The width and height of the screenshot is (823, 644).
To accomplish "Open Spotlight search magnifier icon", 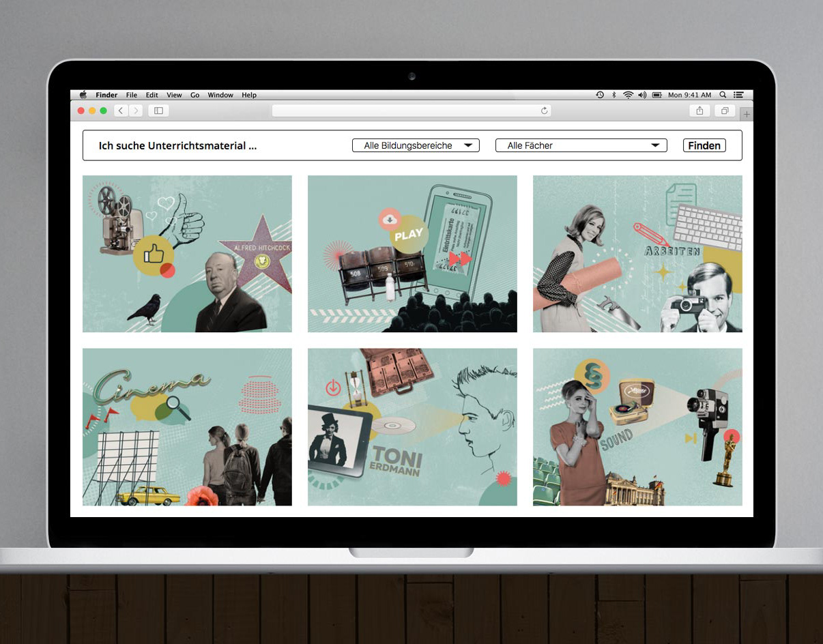I will pyautogui.click(x=723, y=95).
